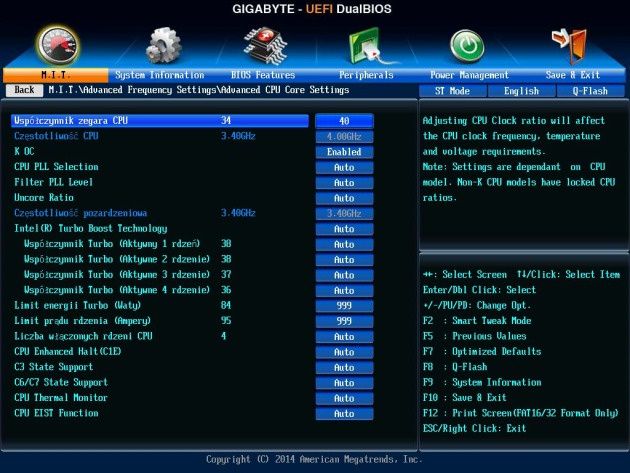Select the Limit prądu rdzenia (Ampery) label

[82, 321]
